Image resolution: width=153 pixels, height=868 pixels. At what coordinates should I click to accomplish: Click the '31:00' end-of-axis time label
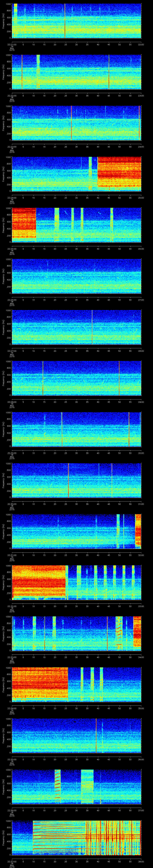[141, 504]
